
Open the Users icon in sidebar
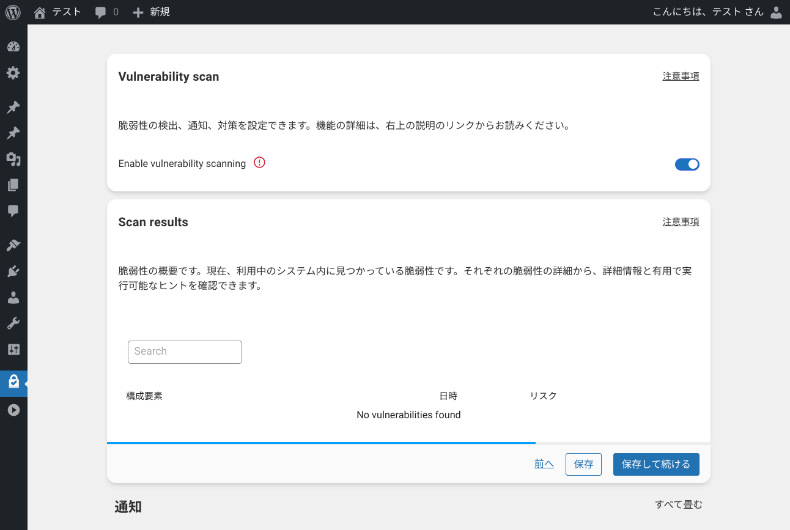13,297
